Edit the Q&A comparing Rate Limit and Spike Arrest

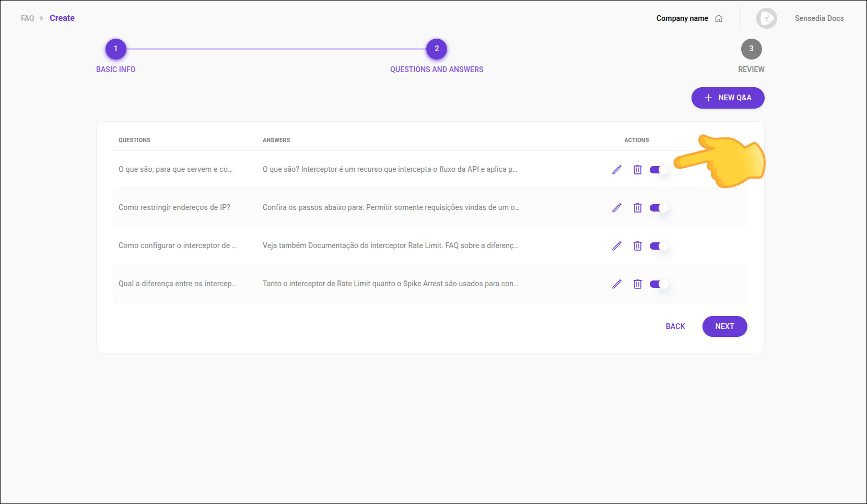pyautogui.click(x=617, y=284)
